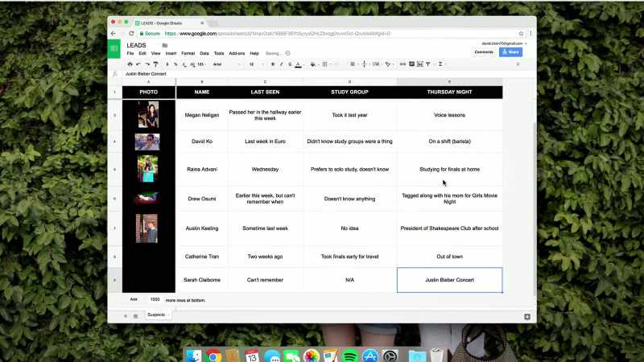Open the Tools menu
The image size is (644, 362).
click(219, 53)
